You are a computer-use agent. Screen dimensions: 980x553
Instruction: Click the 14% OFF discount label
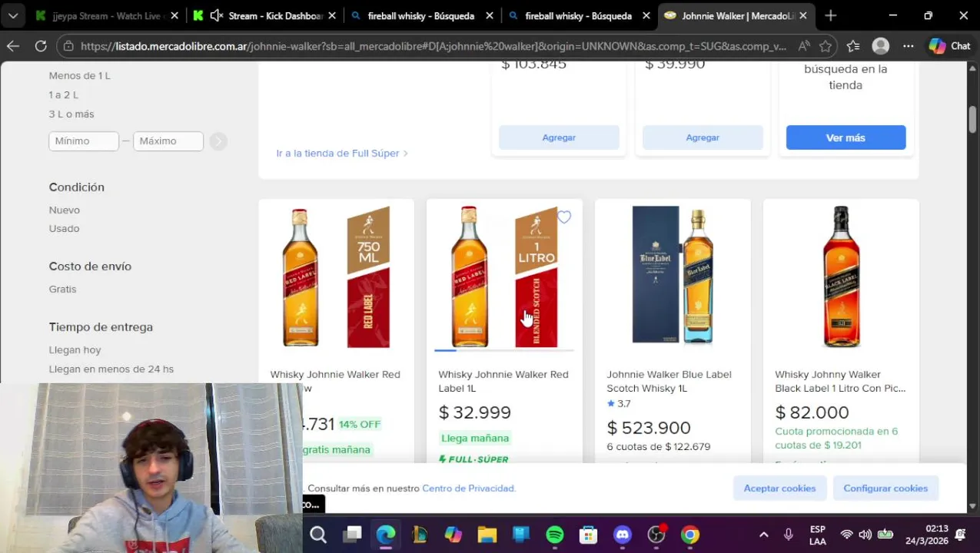(x=360, y=424)
